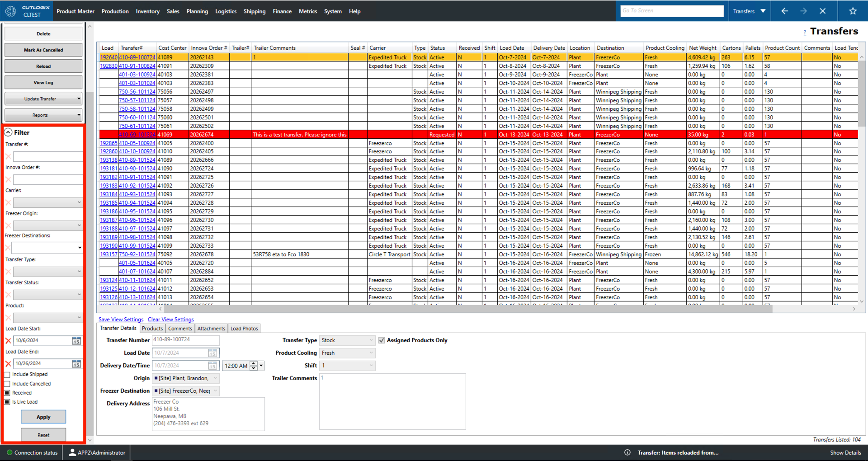Screen dimensions: 868x461
Task: Clear the Carrier filter with the red X icon
Action: click(7, 202)
